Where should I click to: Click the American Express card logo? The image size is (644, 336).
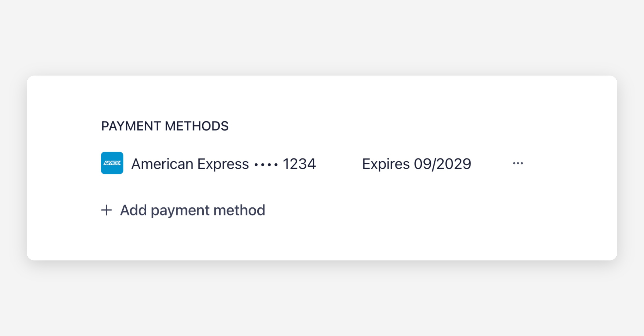(112, 163)
